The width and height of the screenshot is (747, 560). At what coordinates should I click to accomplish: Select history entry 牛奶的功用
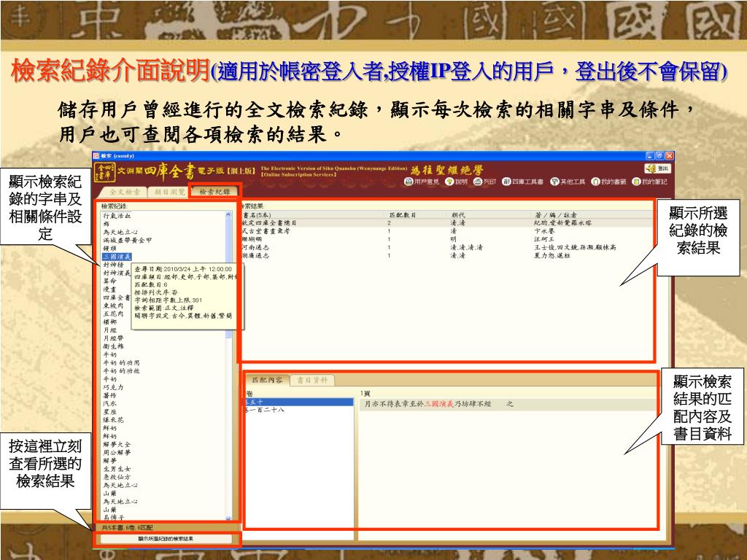point(122,362)
